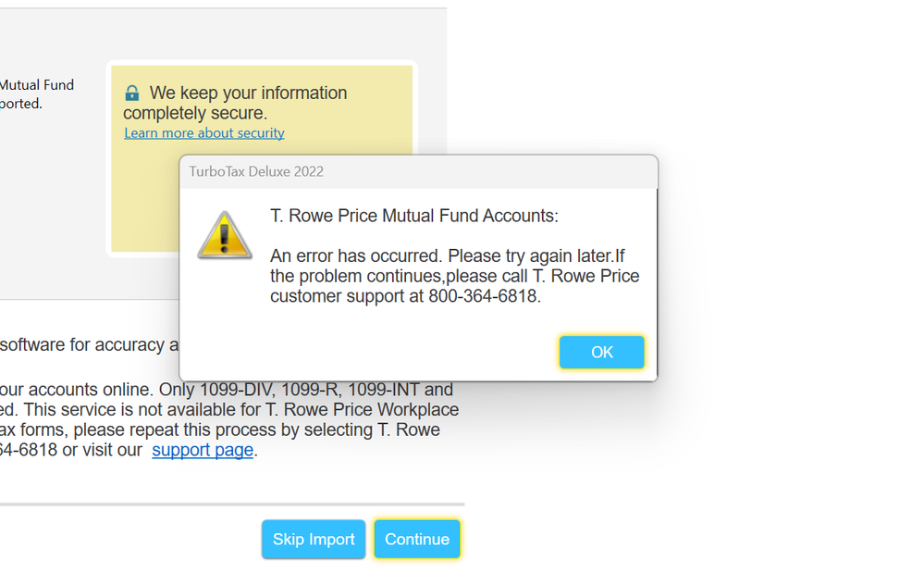Click the Continue button
Viewport: 924px width, 585px height.
tap(417, 539)
